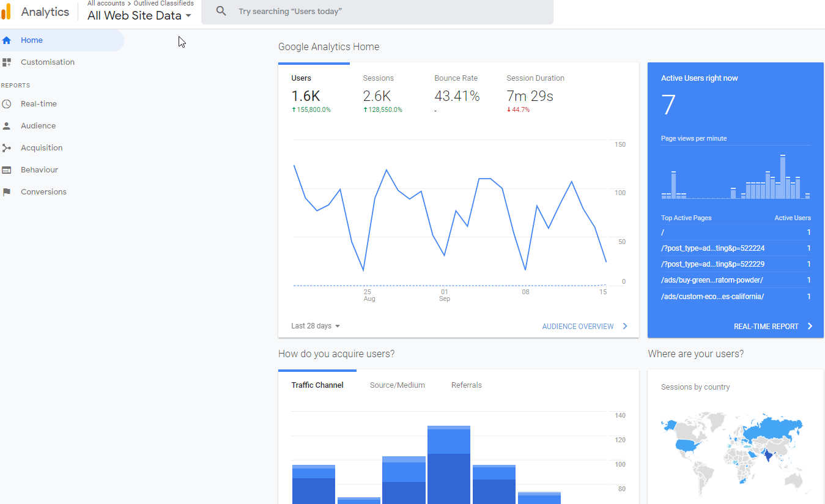The height and width of the screenshot is (504, 825).
Task: Click the Audience person icon
Action: (7, 126)
